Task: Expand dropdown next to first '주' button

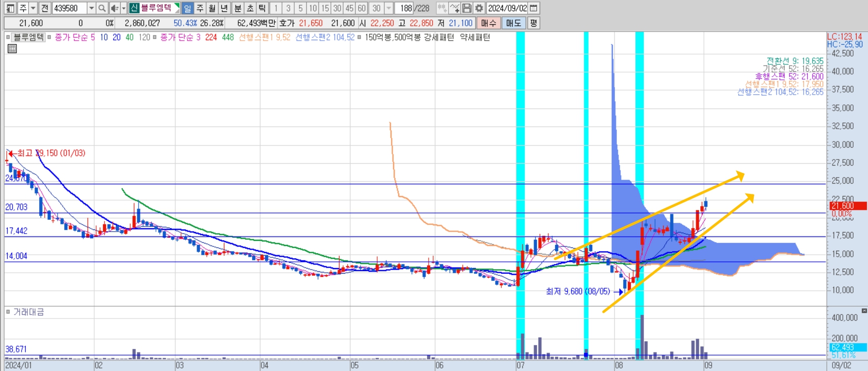Action: tap(33, 8)
